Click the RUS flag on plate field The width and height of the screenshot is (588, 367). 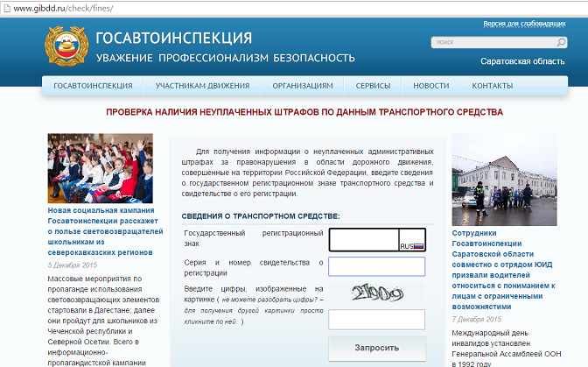click(x=418, y=246)
